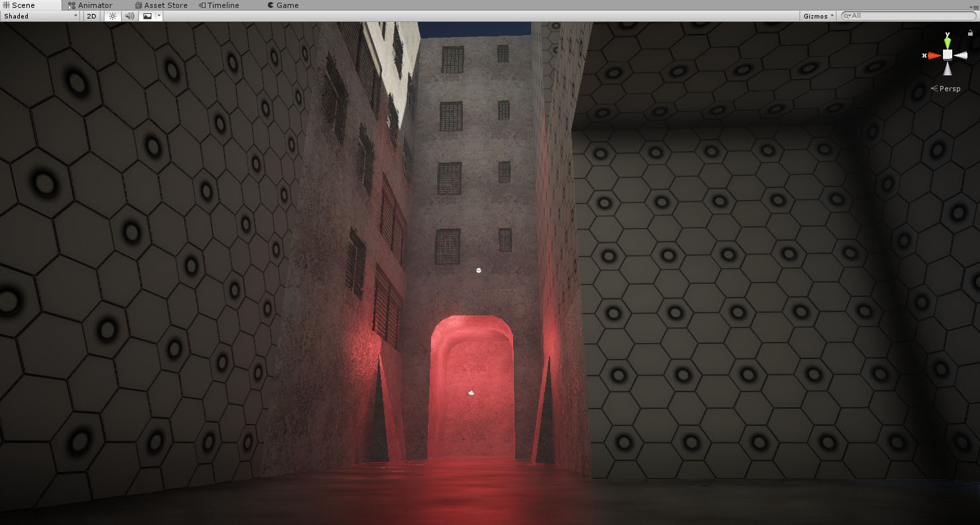Open the Animator tab
Image resolution: width=980 pixels, height=525 pixels.
[x=90, y=5]
